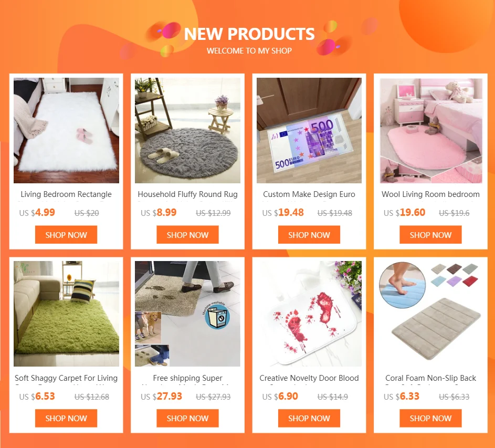Viewport: 495px width, 448px height.
Task: Open the pink wool oval rug image
Action: (x=430, y=130)
